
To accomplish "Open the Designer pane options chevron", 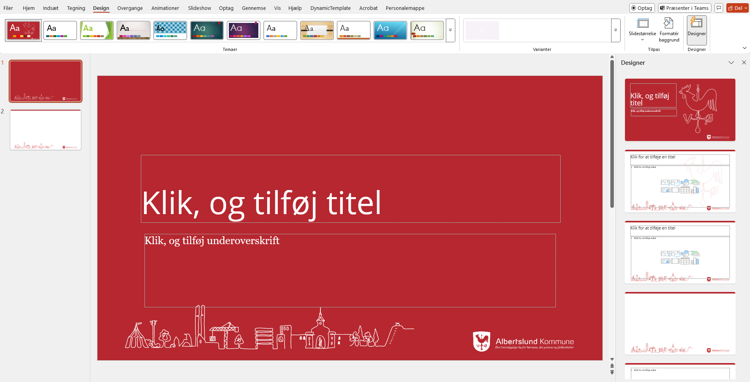I will (x=731, y=63).
